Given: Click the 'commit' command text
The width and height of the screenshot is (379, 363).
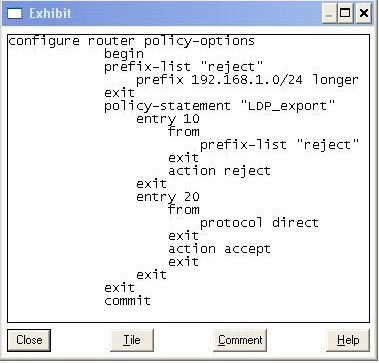Looking at the screenshot, I should click(127, 301).
